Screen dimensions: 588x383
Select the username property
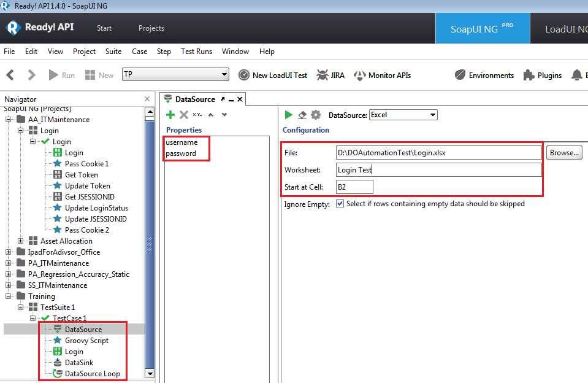pyautogui.click(x=181, y=142)
